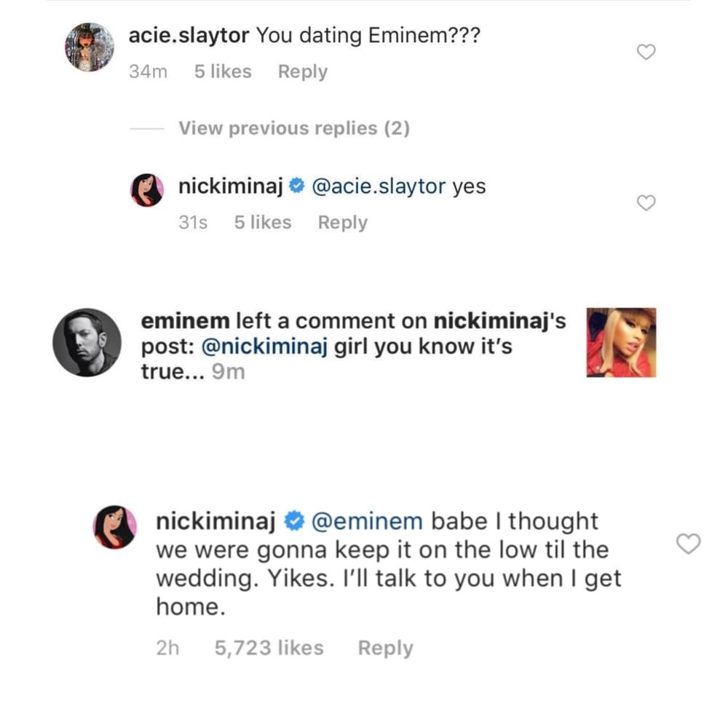The image size is (728, 728).
Task: Expand View previous replies (2)
Action: [x=294, y=129]
